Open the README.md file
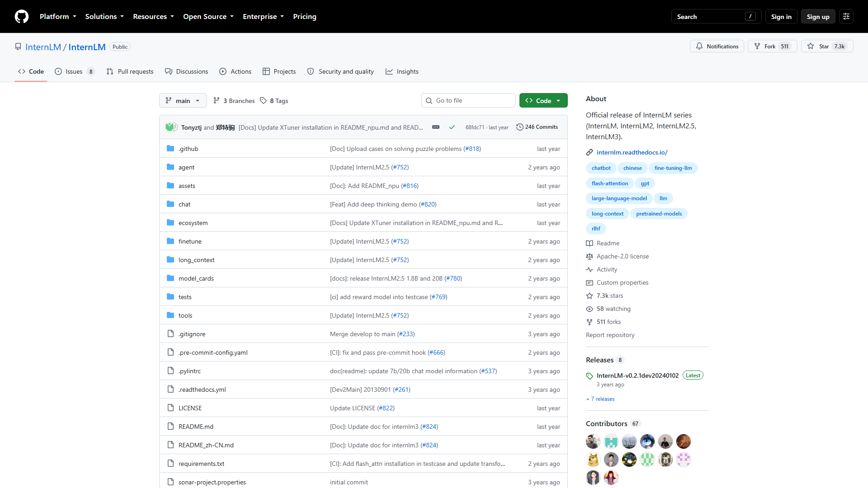868x488 pixels. [x=196, y=427]
